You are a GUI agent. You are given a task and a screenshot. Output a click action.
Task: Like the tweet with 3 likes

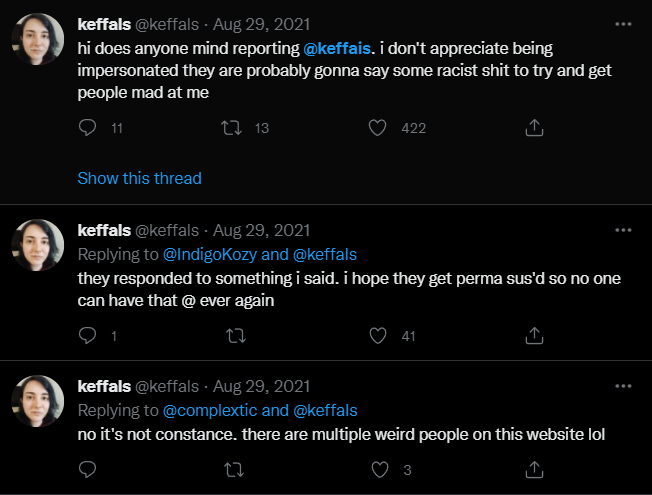pos(380,470)
